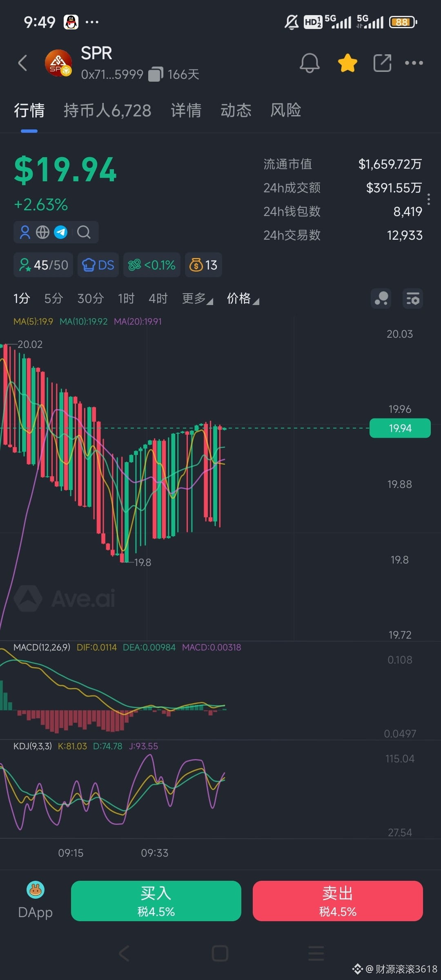441x980 pixels.
Task: Tap the DS badge
Action: tap(98, 265)
